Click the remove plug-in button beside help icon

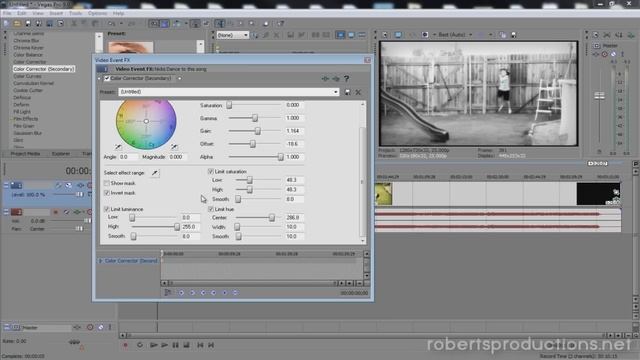[336, 78]
